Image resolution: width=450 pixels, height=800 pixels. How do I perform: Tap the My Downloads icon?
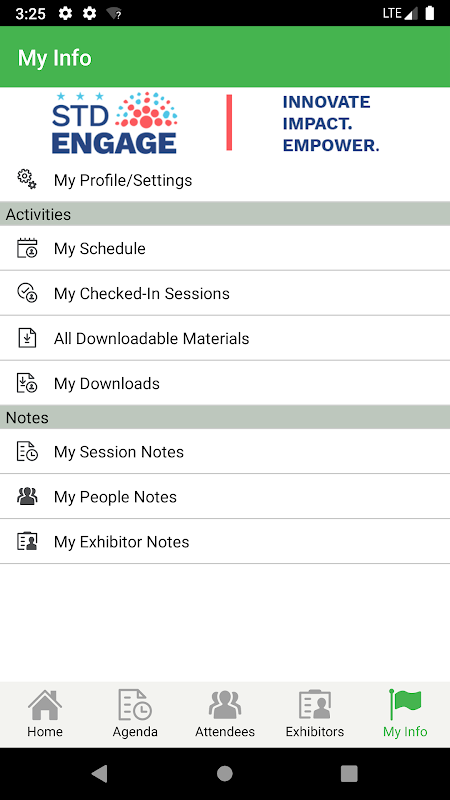point(27,383)
